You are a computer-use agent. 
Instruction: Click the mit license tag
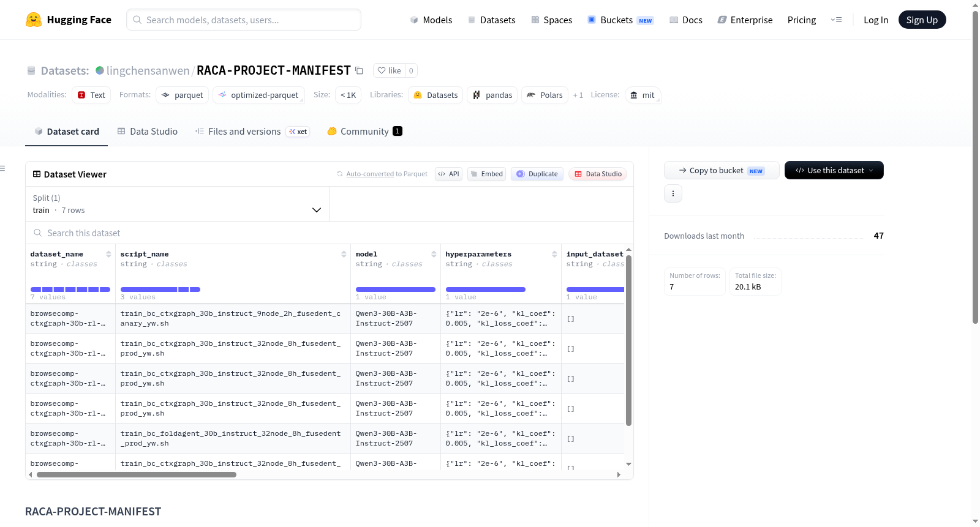point(643,95)
